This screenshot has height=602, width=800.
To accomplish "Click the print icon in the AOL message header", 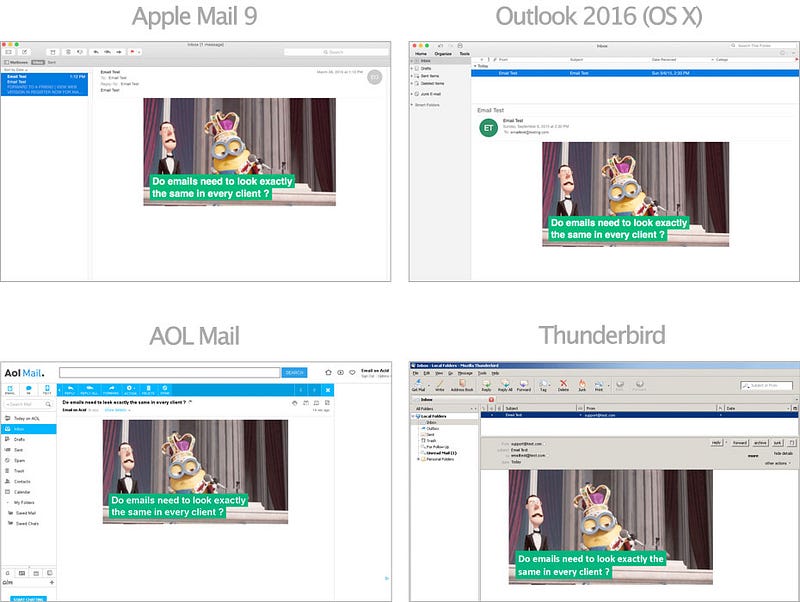I will point(294,403).
